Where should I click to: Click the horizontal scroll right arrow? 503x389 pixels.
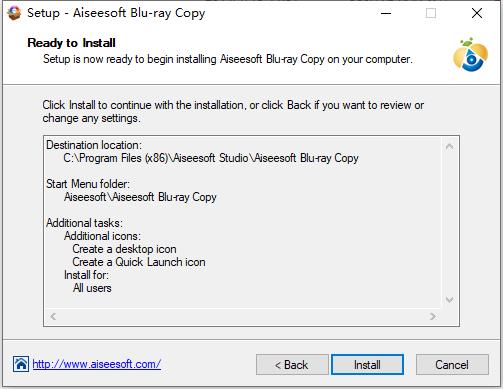click(x=433, y=316)
